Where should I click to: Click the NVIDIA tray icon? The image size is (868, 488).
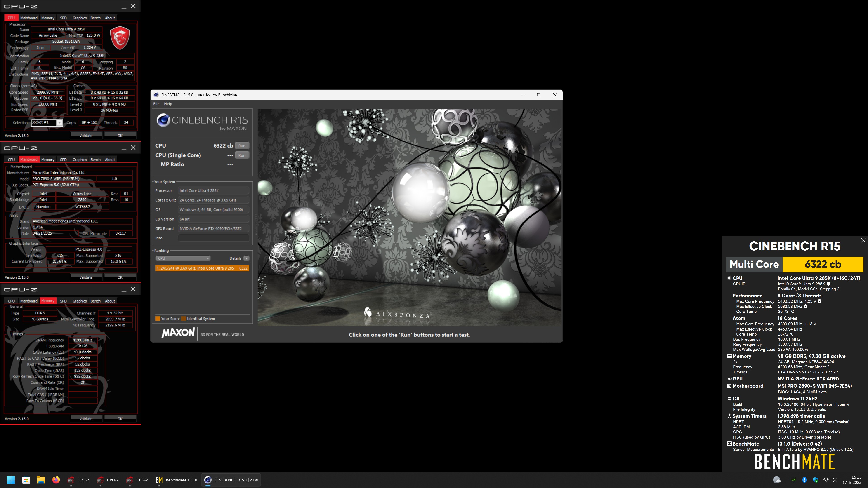[x=794, y=480]
